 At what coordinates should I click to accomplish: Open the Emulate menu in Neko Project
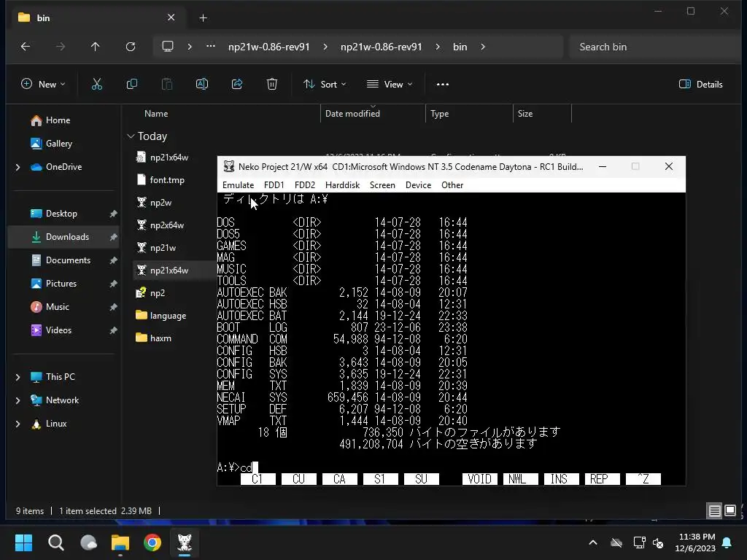coord(239,185)
